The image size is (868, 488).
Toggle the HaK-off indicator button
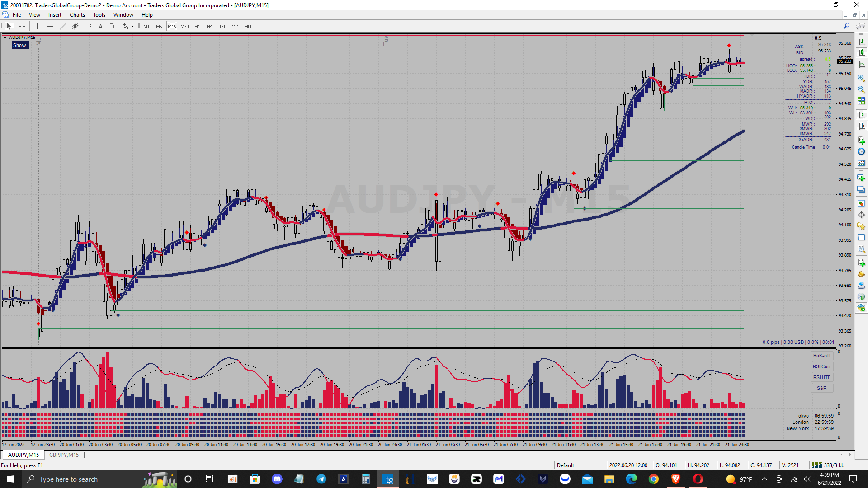click(x=821, y=356)
